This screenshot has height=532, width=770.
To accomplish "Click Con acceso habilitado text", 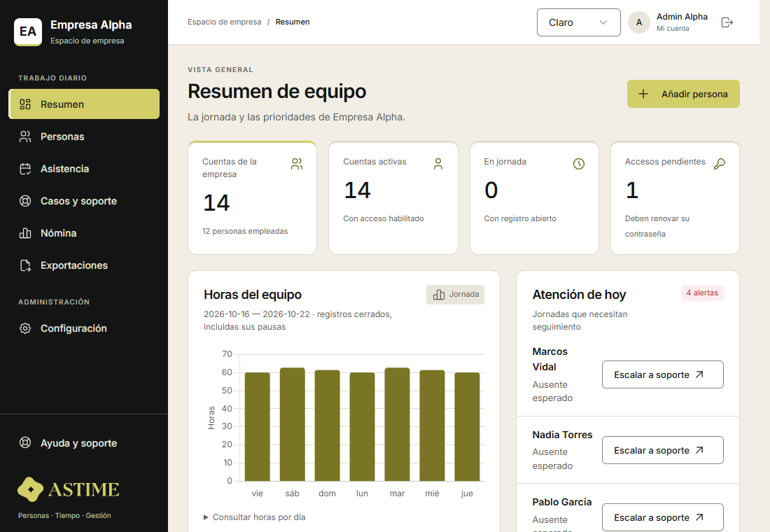I will (384, 218).
